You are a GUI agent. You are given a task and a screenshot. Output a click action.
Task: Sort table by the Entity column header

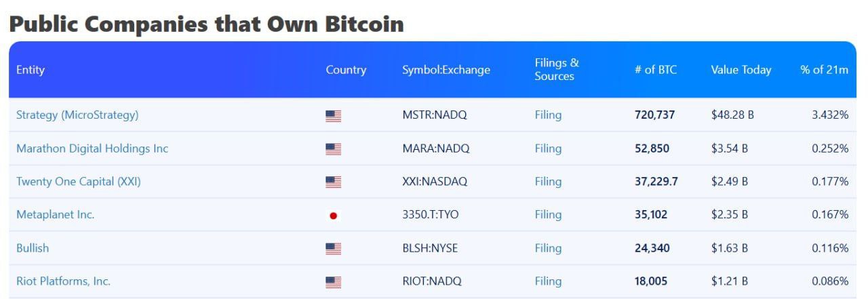pyautogui.click(x=31, y=70)
